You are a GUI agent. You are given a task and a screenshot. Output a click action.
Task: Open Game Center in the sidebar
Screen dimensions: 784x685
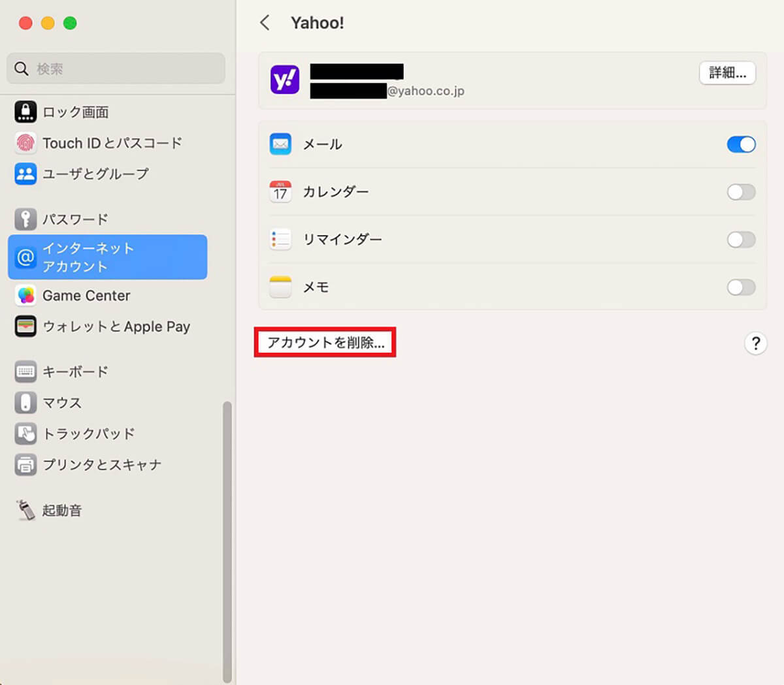pos(108,296)
